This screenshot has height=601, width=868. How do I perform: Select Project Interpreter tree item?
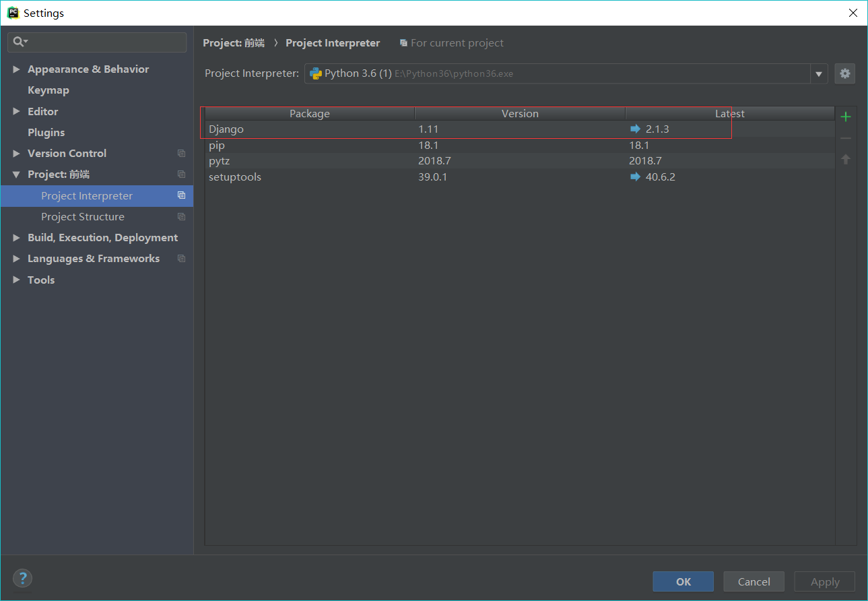tap(97, 195)
